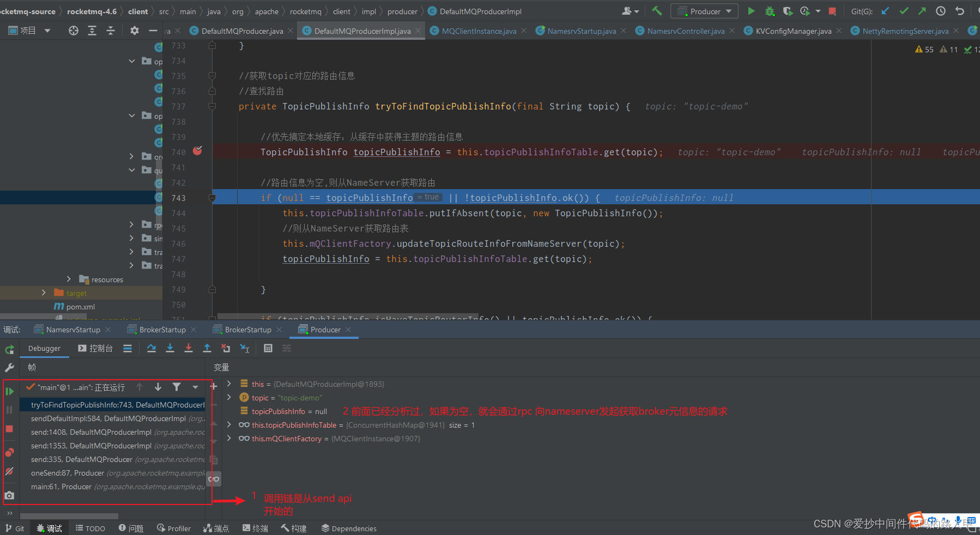
Task: Start debugging with the bug icon
Action: point(770,11)
